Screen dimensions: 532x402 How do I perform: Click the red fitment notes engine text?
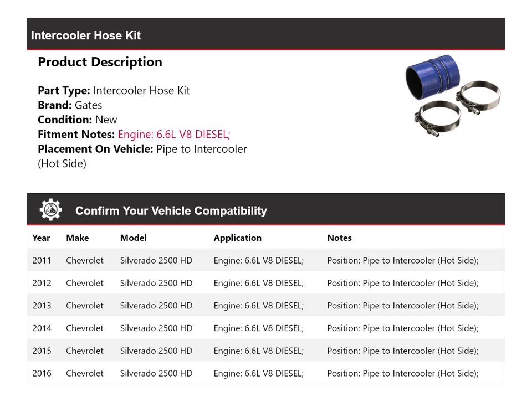click(173, 134)
